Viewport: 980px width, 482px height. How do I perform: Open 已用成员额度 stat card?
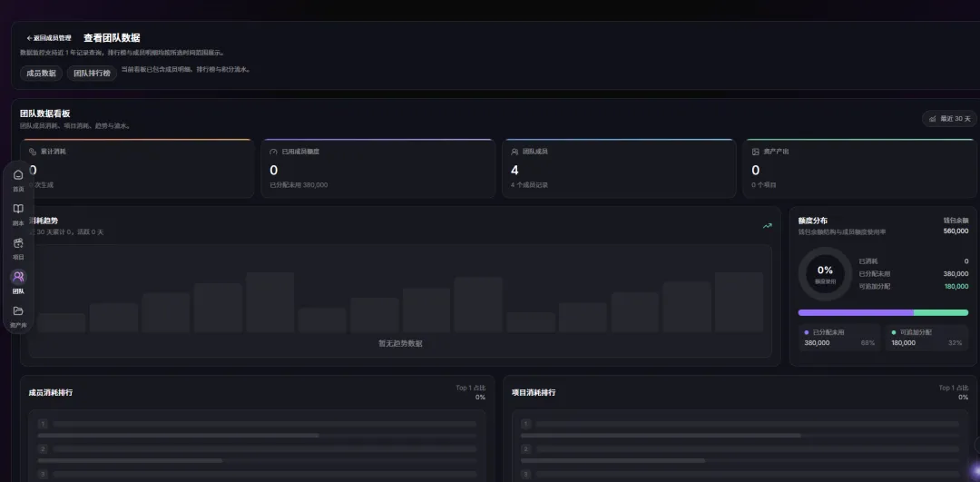(x=378, y=168)
